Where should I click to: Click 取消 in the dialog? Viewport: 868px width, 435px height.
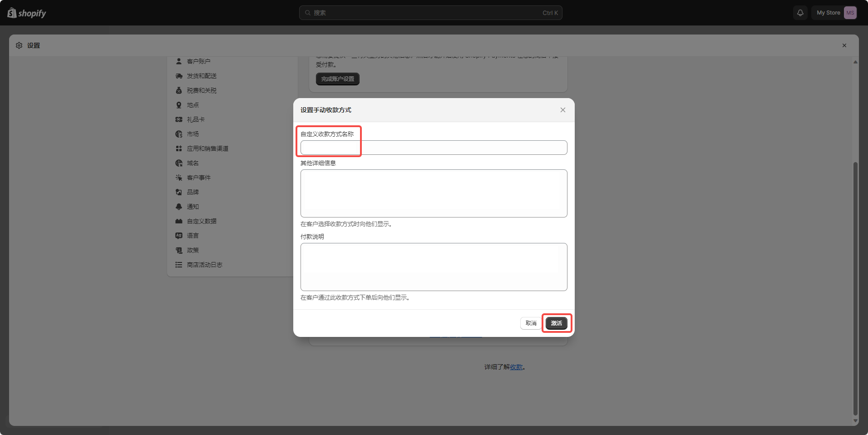tap(531, 323)
